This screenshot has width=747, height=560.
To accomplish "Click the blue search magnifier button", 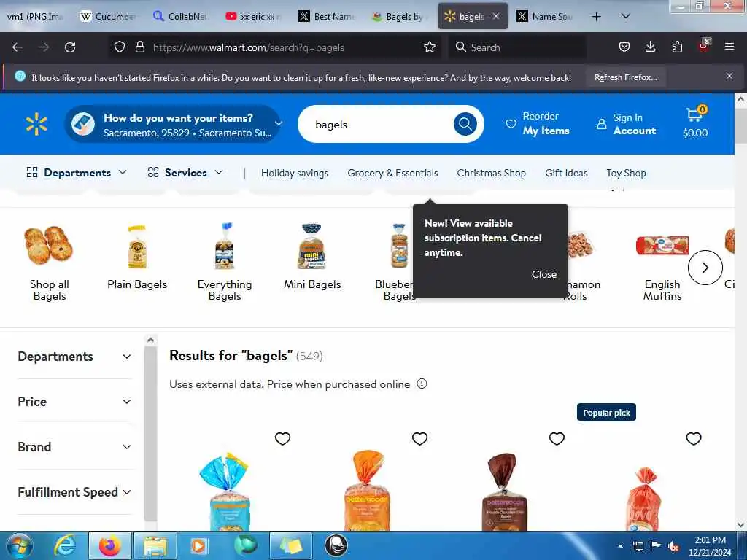I will point(465,124).
